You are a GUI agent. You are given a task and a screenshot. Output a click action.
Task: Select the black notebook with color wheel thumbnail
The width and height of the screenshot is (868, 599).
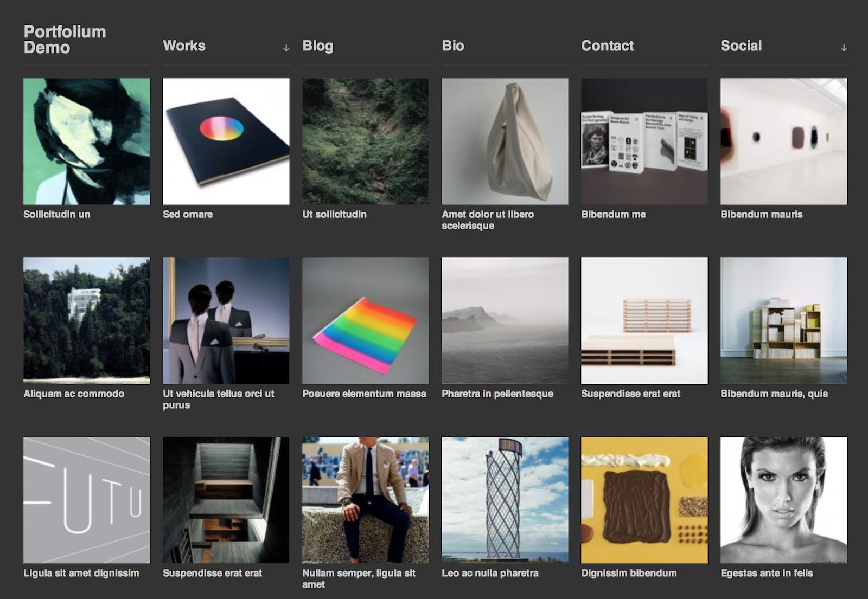coord(226,141)
